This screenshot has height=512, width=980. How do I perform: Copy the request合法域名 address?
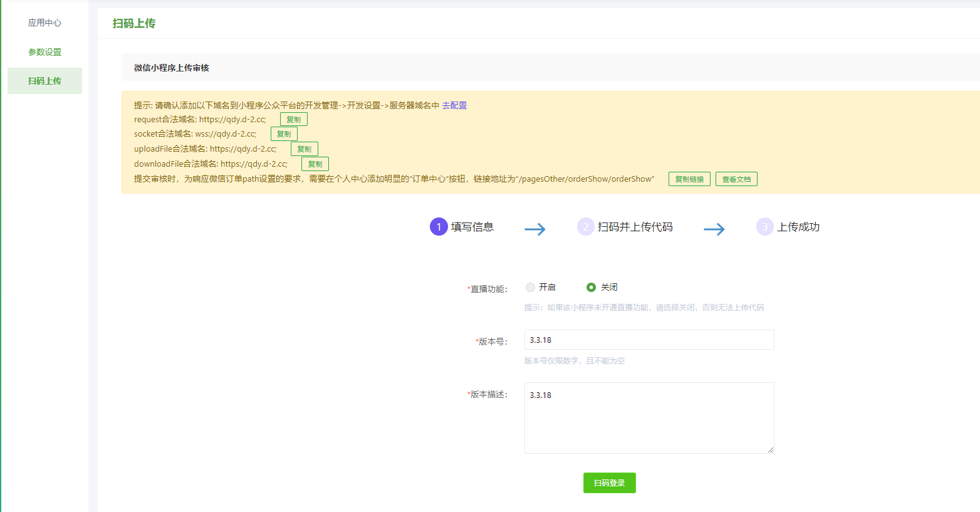[293, 119]
